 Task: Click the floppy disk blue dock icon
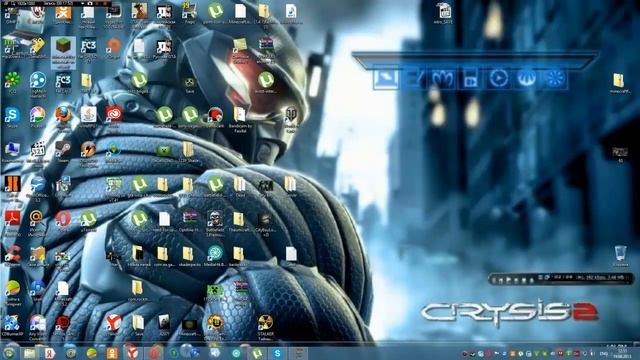click(x=470, y=78)
